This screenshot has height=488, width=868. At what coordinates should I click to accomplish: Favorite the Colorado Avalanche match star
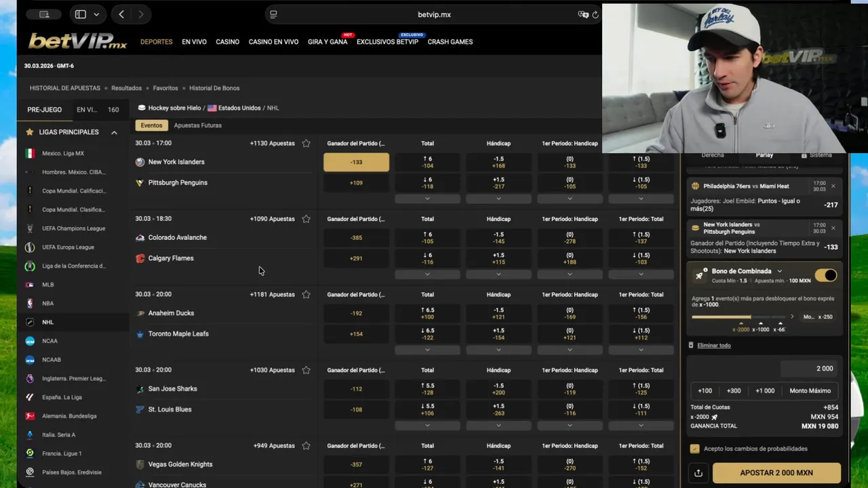tap(306, 219)
